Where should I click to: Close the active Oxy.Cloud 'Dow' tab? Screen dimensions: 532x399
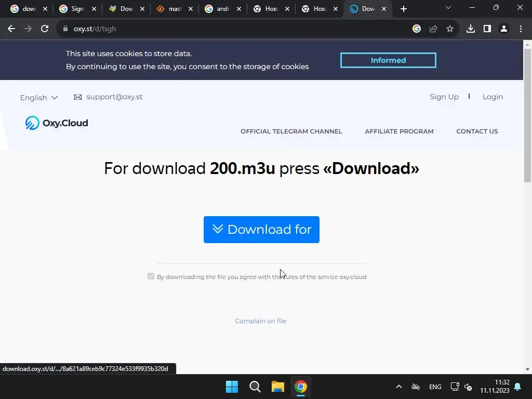[x=384, y=9]
